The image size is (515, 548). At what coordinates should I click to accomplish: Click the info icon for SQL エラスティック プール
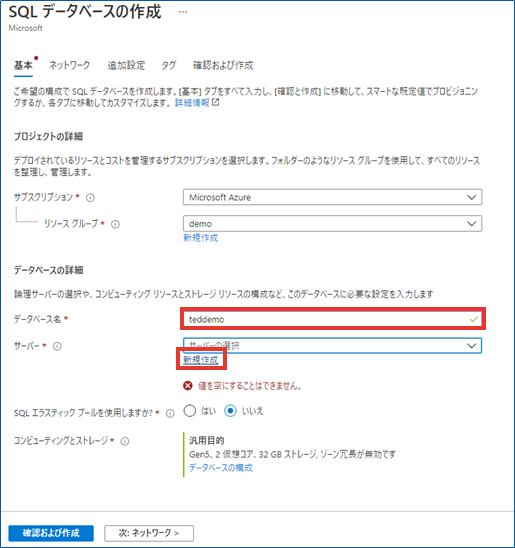click(170, 413)
